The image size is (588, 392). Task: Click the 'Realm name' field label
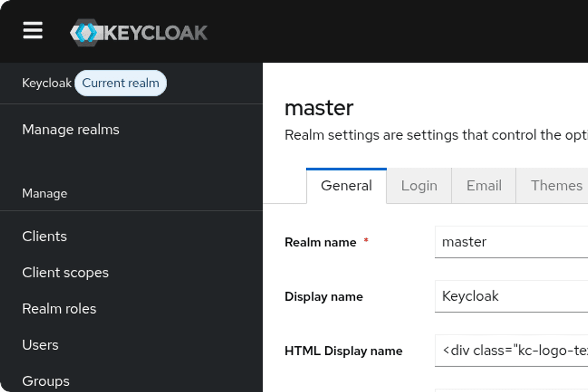pyautogui.click(x=320, y=243)
